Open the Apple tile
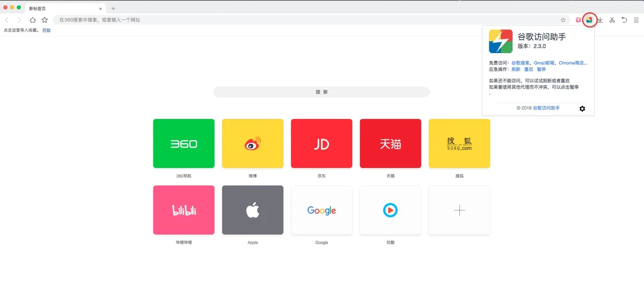This screenshot has height=291, width=644. point(253,210)
